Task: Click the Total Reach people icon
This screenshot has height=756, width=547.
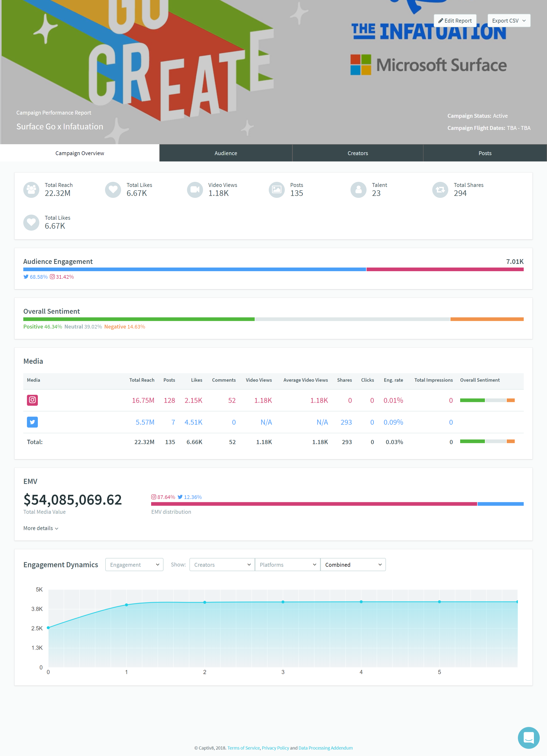Action: [31, 190]
